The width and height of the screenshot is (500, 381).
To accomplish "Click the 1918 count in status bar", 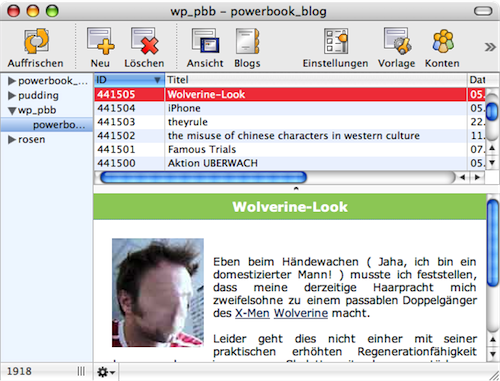I will coord(19,371).
